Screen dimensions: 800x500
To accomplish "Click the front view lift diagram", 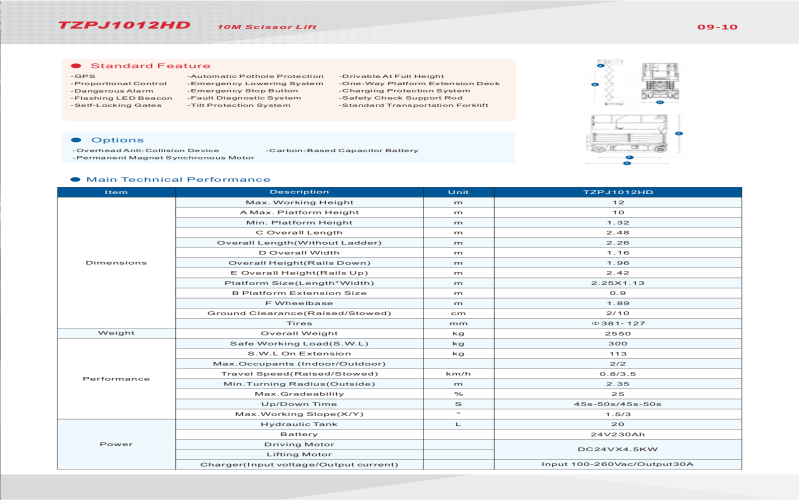I will pos(660,82).
